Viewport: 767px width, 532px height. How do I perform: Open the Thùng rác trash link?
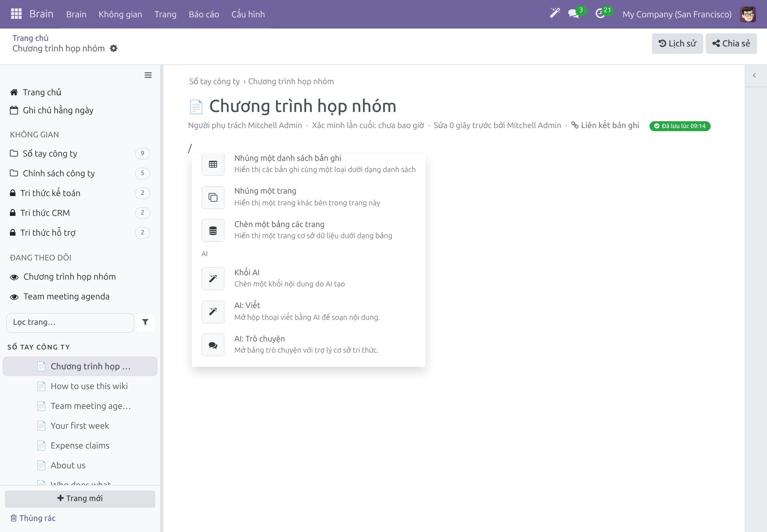[33, 518]
